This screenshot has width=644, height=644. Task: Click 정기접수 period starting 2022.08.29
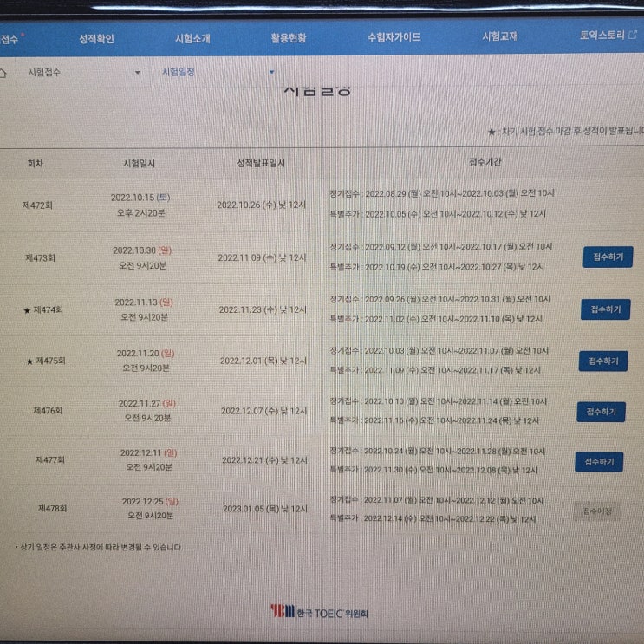[x=442, y=193]
